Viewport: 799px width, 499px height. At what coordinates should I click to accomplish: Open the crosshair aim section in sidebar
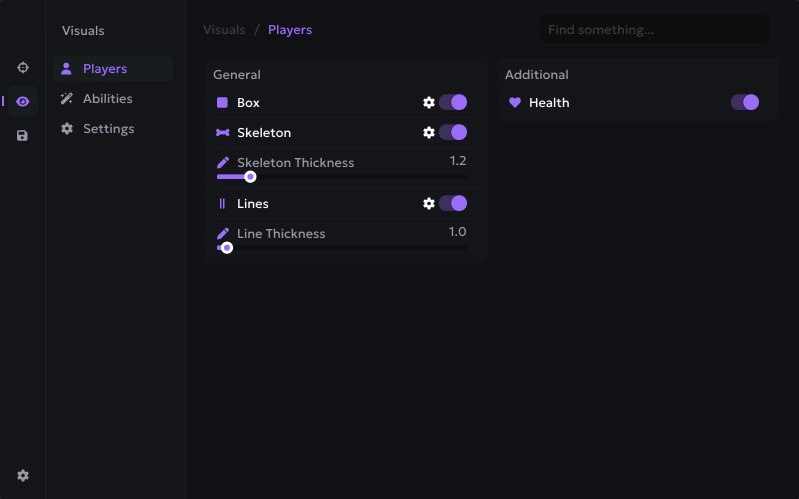[x=23, y=67]
